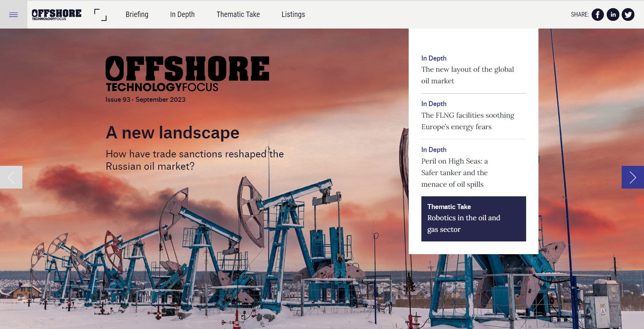644x329 pixels.
Task: Open the Briefing menu
Action: (x=137, y=15)
